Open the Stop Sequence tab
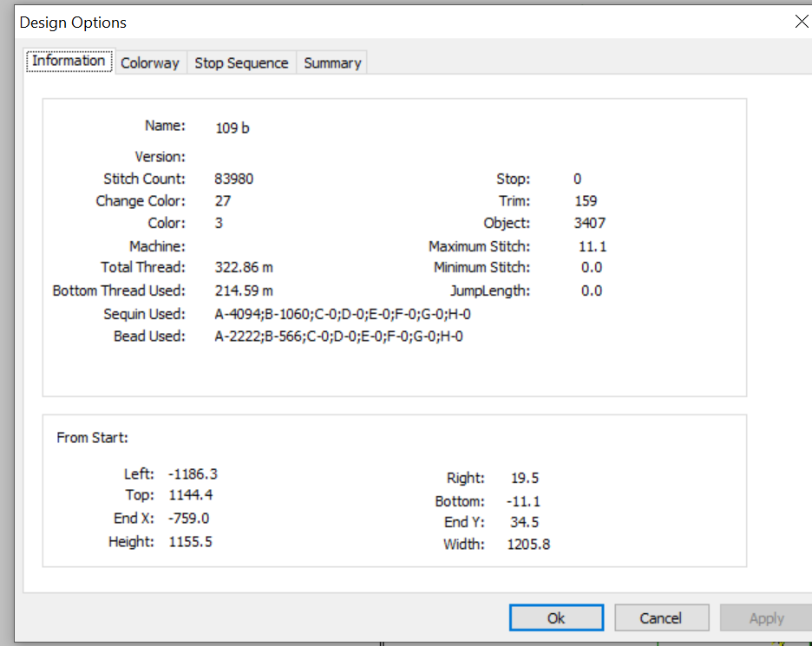 (x=241, y=63)
